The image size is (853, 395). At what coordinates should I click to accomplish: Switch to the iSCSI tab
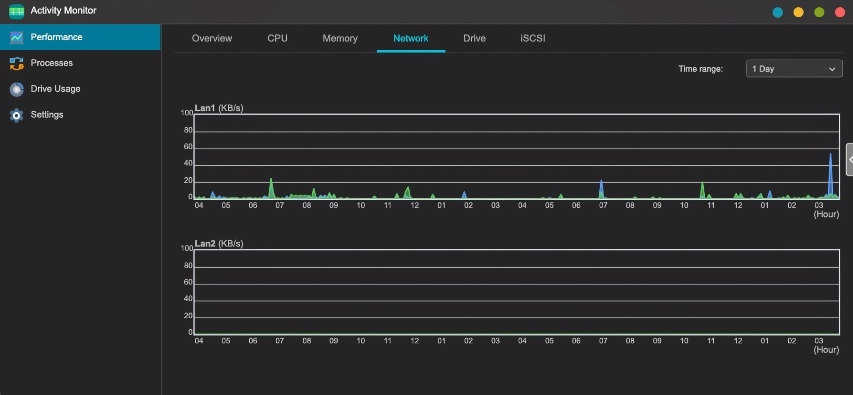533,39
